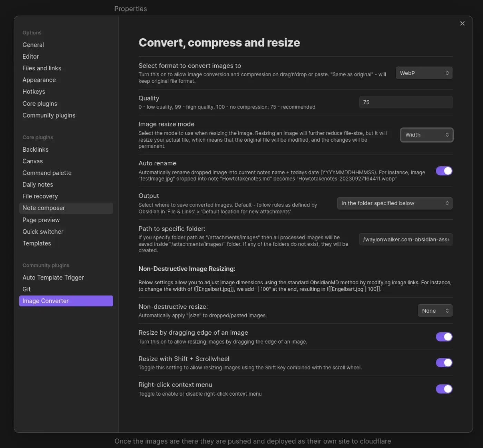Click the Quality input field
Image resolution: width=483 pixels, height=448 pixels.
click(x=405, y=102)
